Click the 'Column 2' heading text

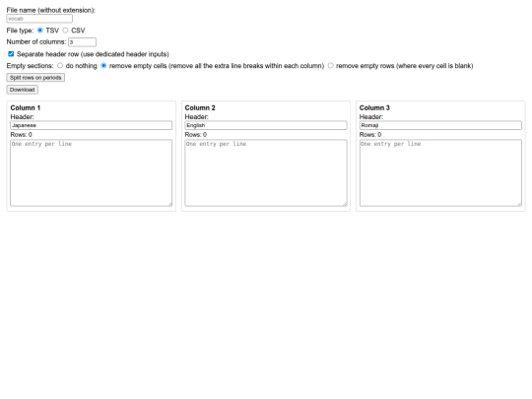click(x=200, y=108)
